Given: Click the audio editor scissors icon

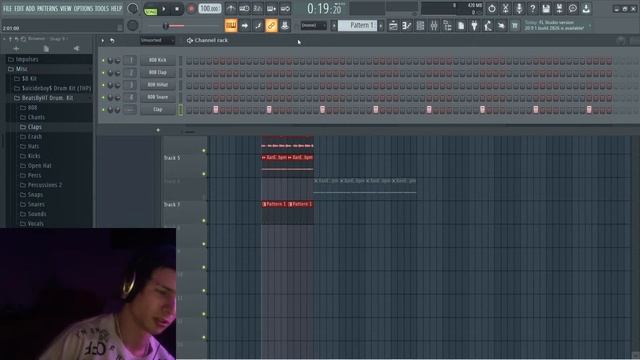Looking at the screenshot, I should 505,8.
